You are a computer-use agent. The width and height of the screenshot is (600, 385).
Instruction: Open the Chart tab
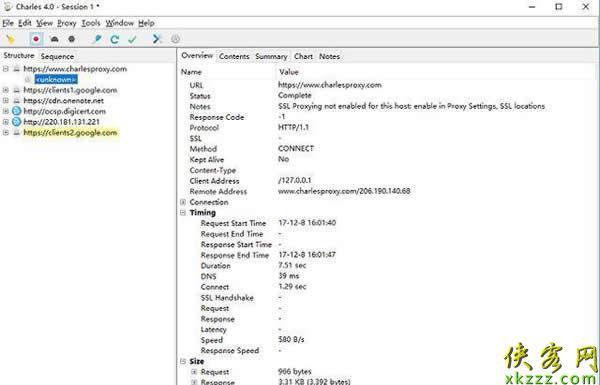click(303, 57)
